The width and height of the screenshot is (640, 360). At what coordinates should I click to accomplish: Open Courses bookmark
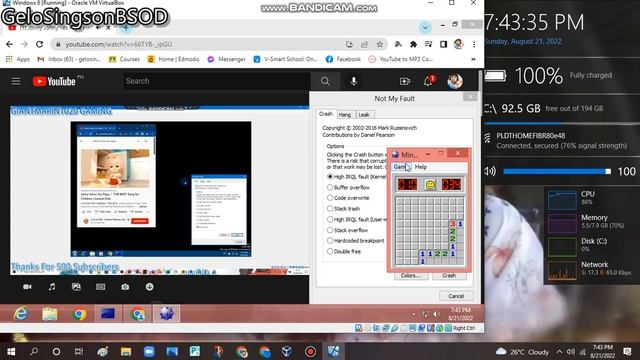point(124,59)
